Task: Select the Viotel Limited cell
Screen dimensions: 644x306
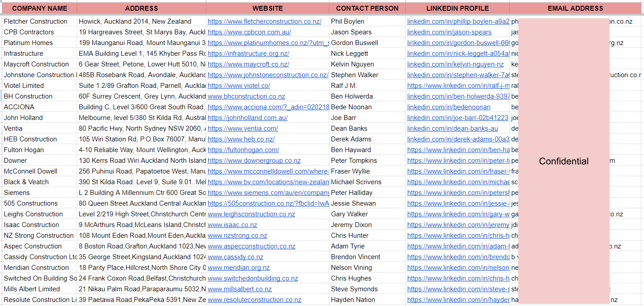Action: coord(39,86)
